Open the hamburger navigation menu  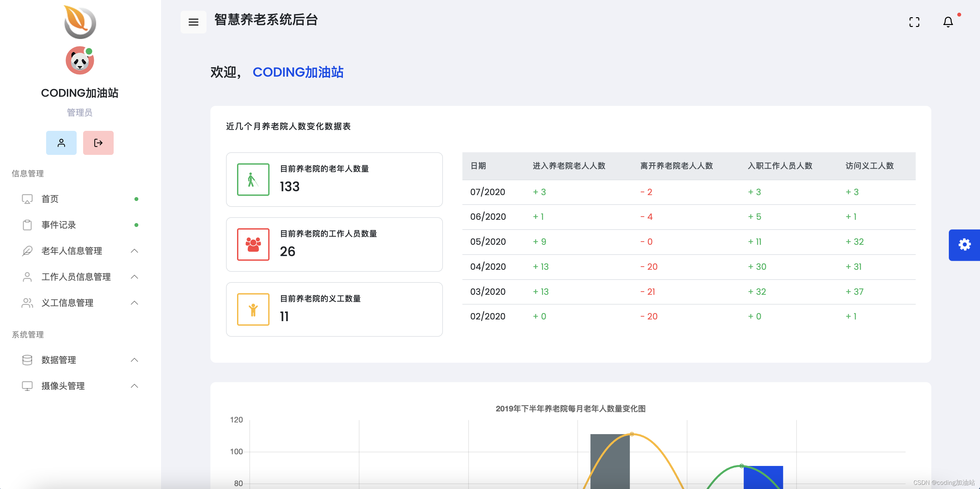(x=194, y=22)
